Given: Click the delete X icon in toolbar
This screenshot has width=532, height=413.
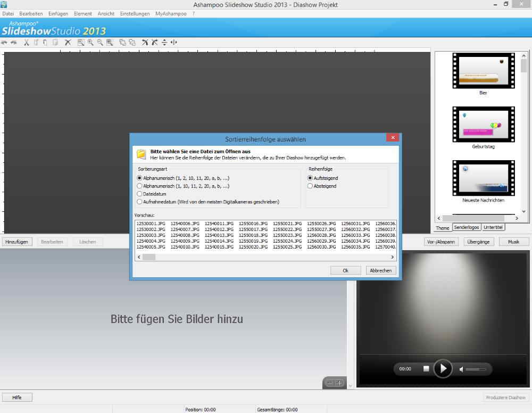Looking at the screenshot, I should tap(68, 43).
